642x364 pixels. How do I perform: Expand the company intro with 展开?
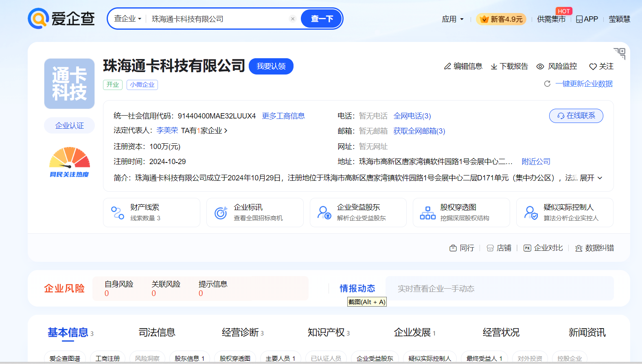point(591,178)
